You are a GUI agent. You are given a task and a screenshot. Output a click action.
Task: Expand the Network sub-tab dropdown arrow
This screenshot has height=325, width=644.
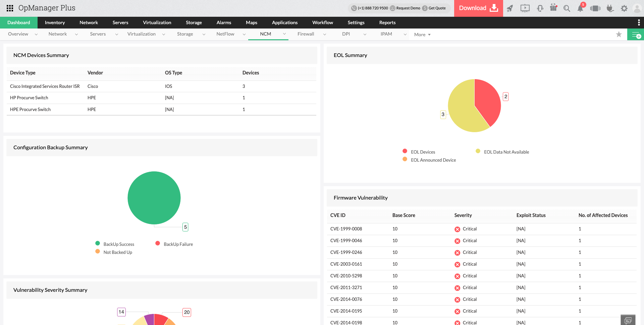click(x=76, y=34)
